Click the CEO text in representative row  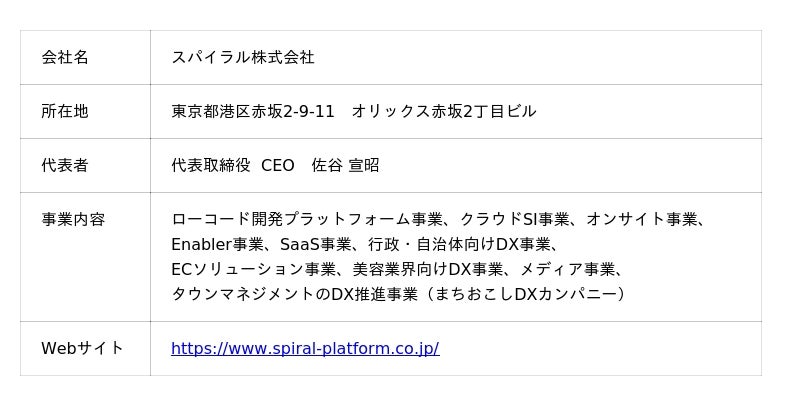pyautogui.click(x=278, y=166)
